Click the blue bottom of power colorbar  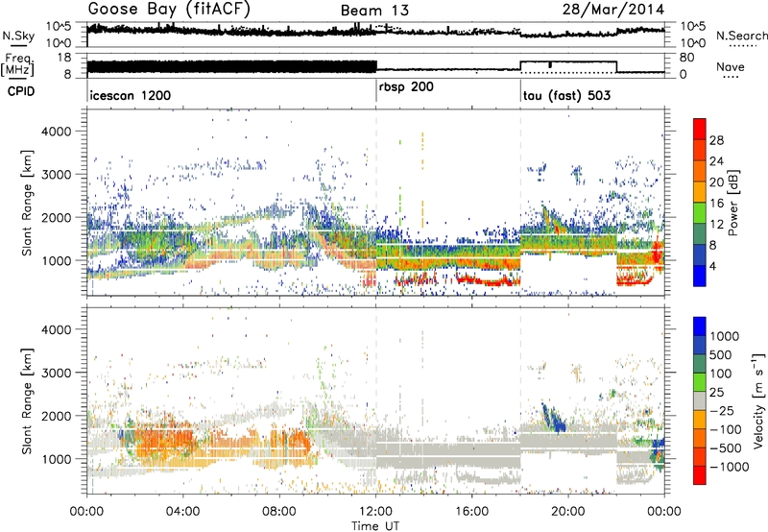pyautogui.click(x=700, y=277)
